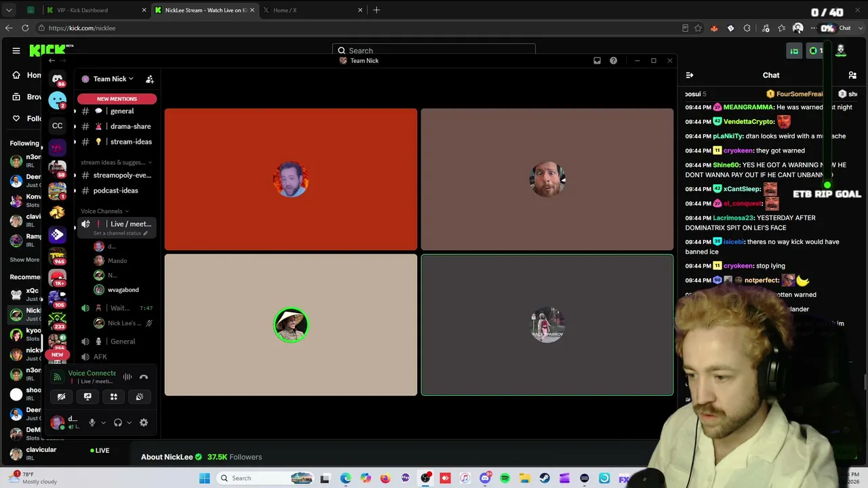Jump to New Mentions in Discord

[x=117, y=99]
